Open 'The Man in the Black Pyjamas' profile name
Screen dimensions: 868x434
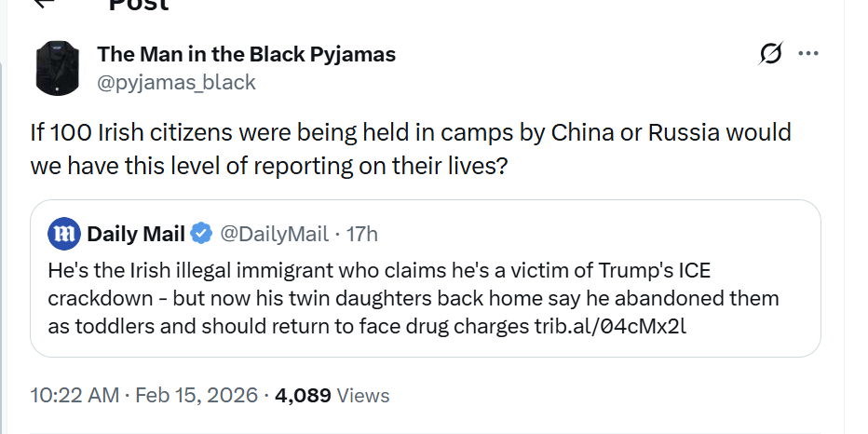coord(247,54)
